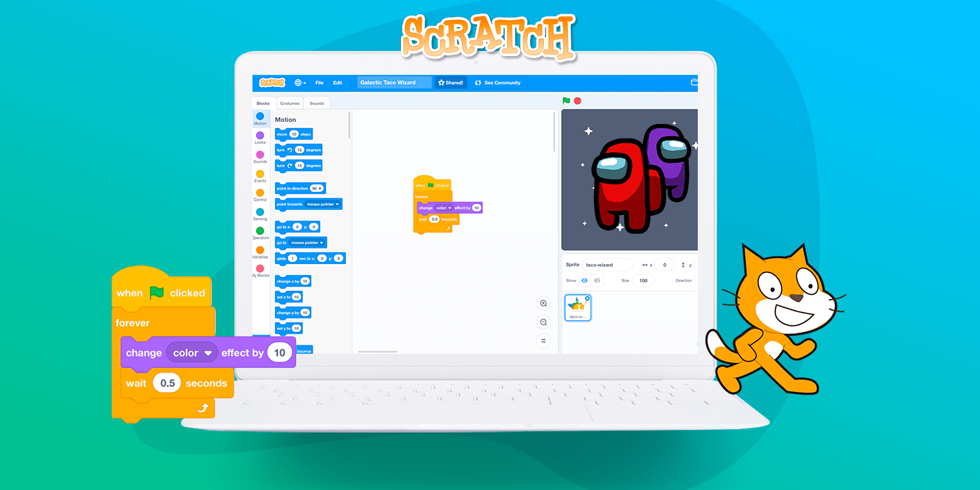Click the workspace horizontal scrollbar

pos(378,352)
